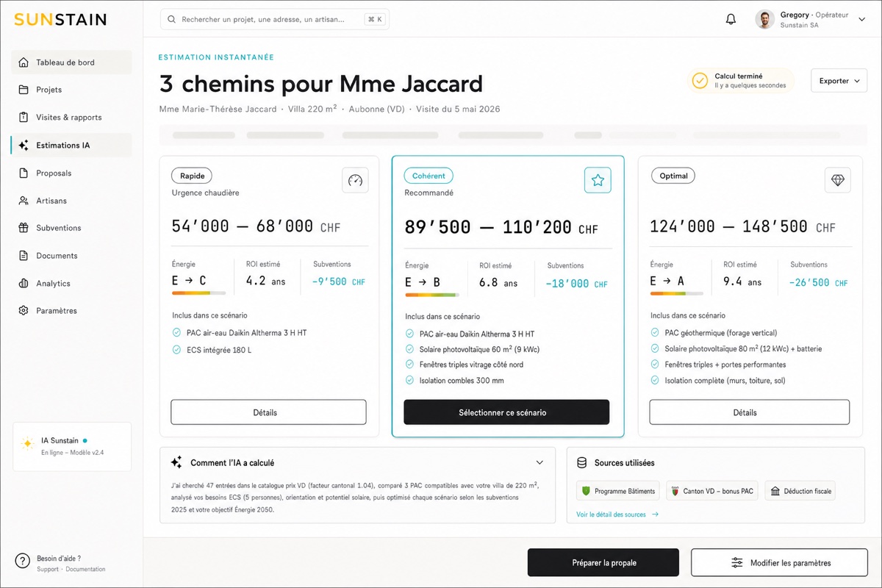Click the Analytics chart icon

[23, 283]
